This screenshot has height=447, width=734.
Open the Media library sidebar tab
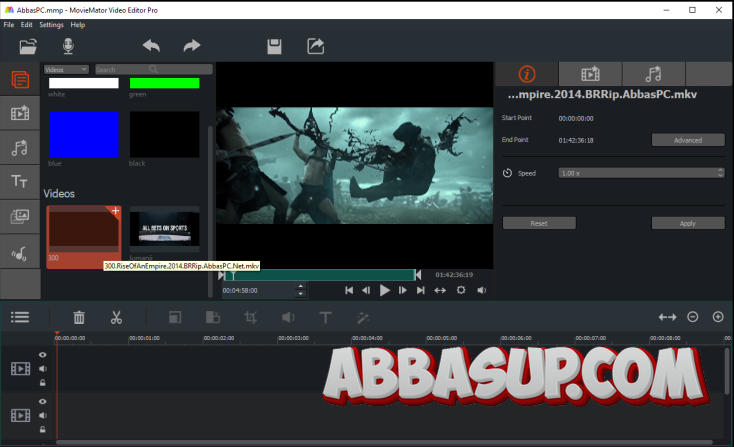click(x=20, y=80)
